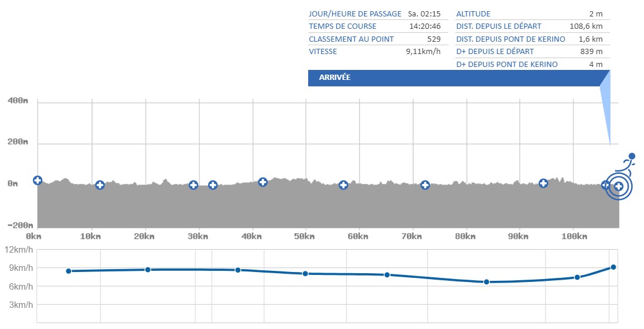Click the concentric-circle finish target icon
644x329 pixels.
618,187
